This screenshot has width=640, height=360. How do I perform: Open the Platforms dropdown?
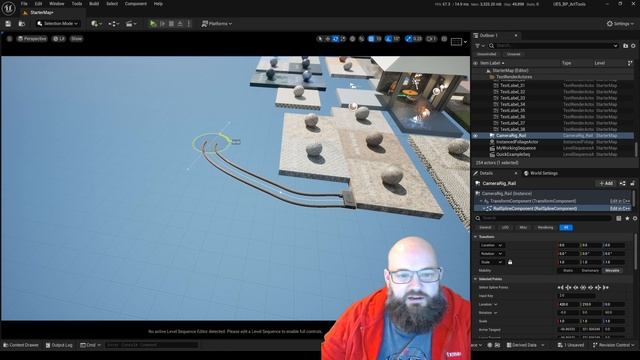click(x=217, y=24)
